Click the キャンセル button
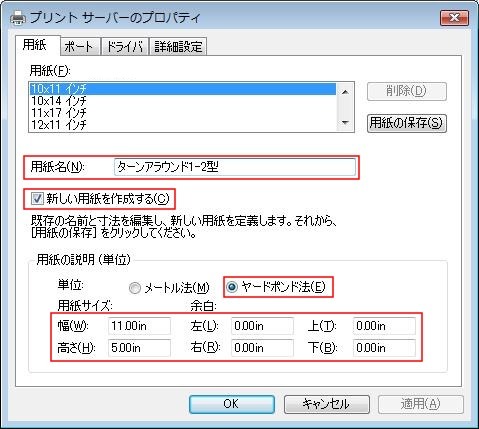This screenshot has height=429, width=479. pos(327,404)
